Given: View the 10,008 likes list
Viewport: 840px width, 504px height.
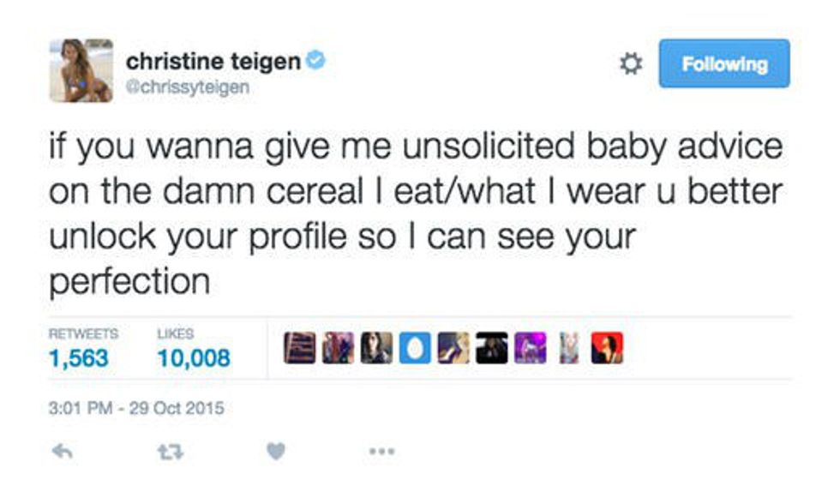Looking at the screenshot, I should 194,357.
